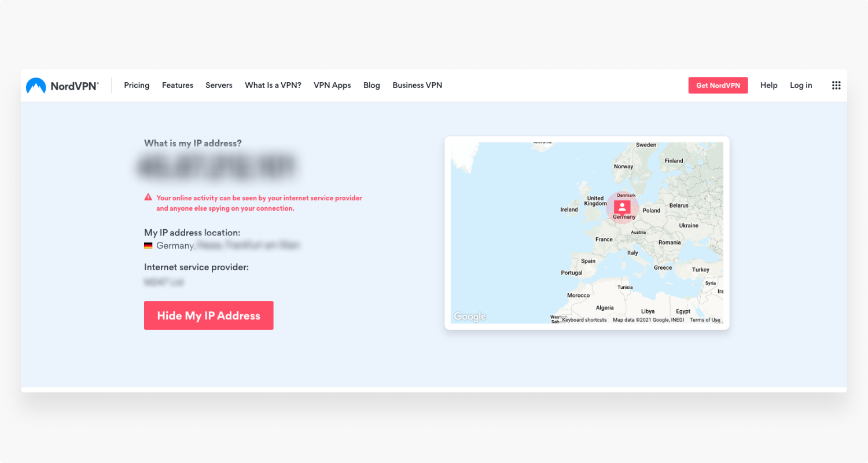Click the Algeria label on the map
Viewport: 868px width, 463px height.
605,308
